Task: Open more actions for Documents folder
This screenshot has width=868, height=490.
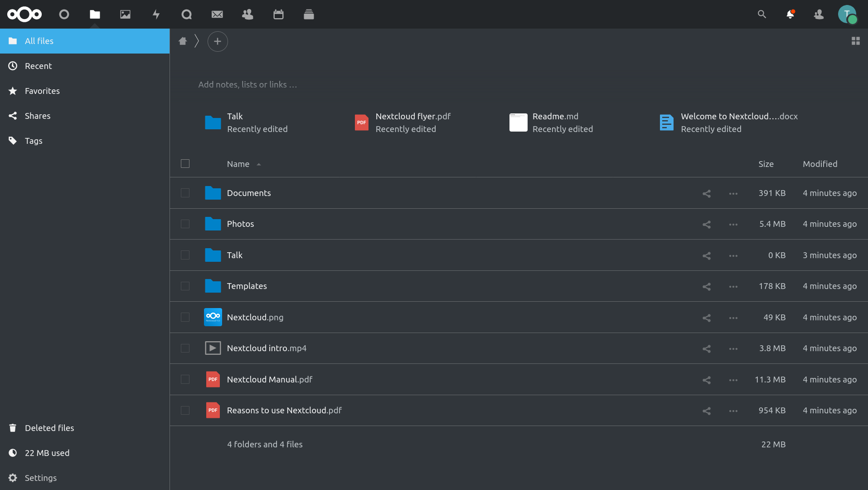Action: (733, 193)
